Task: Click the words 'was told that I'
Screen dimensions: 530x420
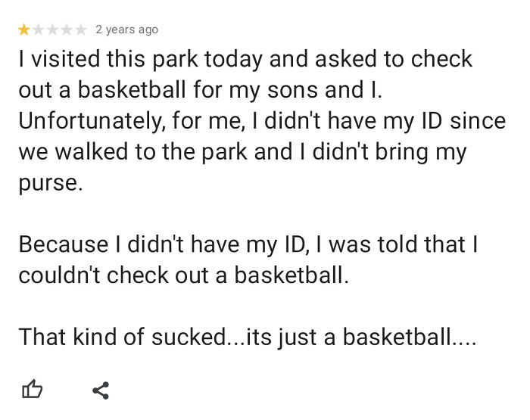Action: (404, 244)
